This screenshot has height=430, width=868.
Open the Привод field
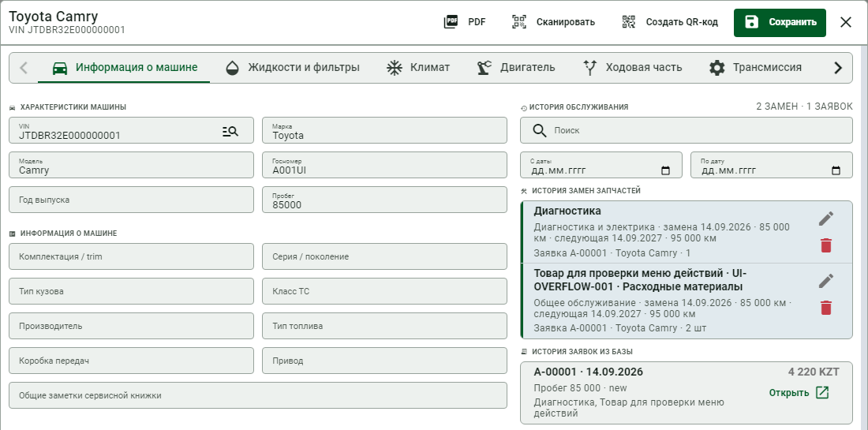pos(384,361)
